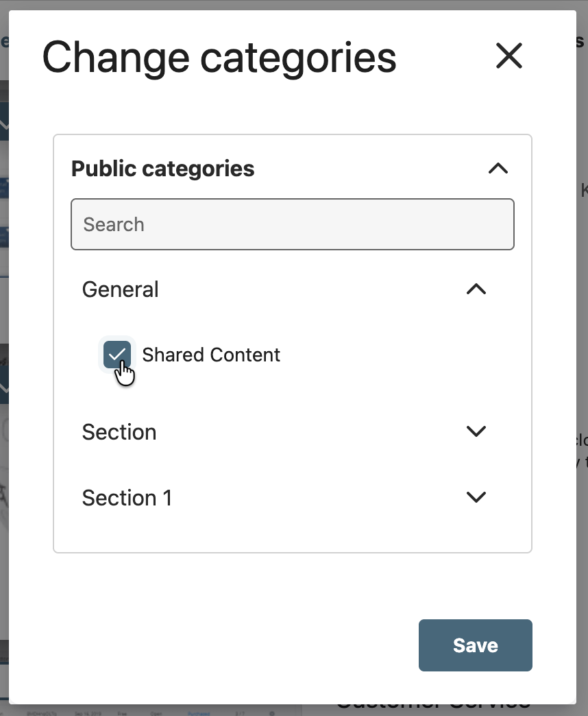
Task: Click the white checkmark inside Shared Content box
Action: [x=118, y=354]
